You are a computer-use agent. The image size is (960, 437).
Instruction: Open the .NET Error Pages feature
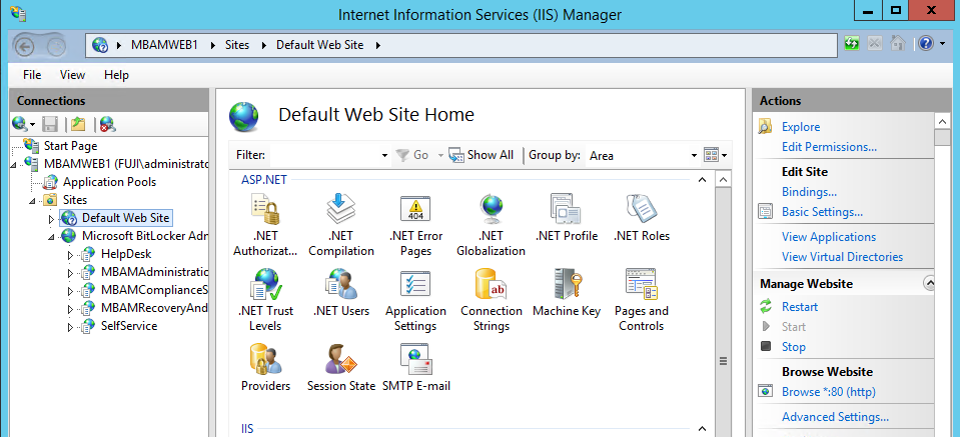pos(416,225)
